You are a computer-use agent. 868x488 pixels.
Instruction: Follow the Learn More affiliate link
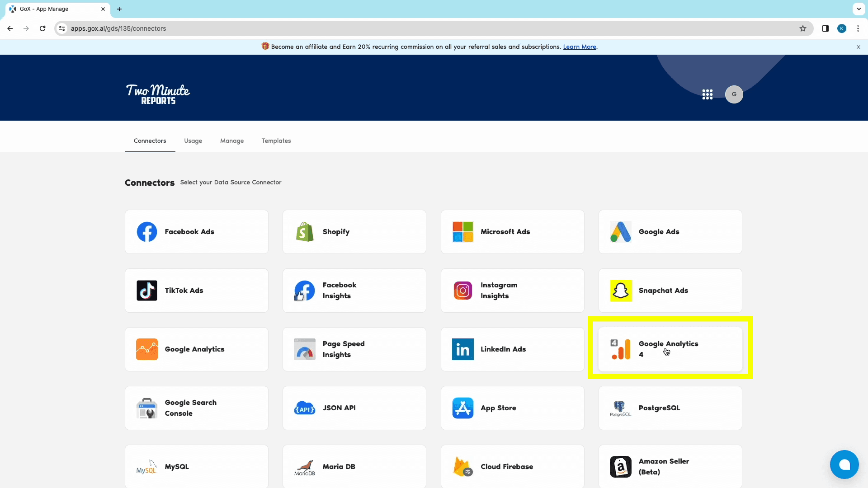(580, 47)
